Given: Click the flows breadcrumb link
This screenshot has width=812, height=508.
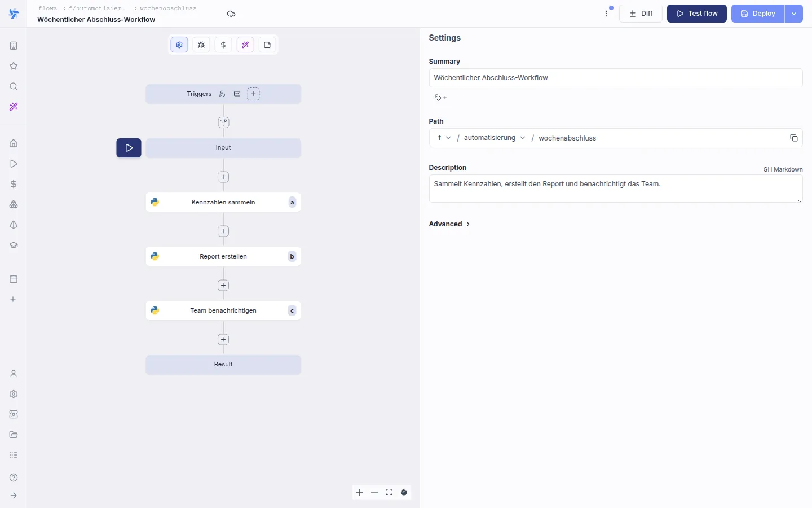Looking at the screenshot, I should (x=48, y=8).
